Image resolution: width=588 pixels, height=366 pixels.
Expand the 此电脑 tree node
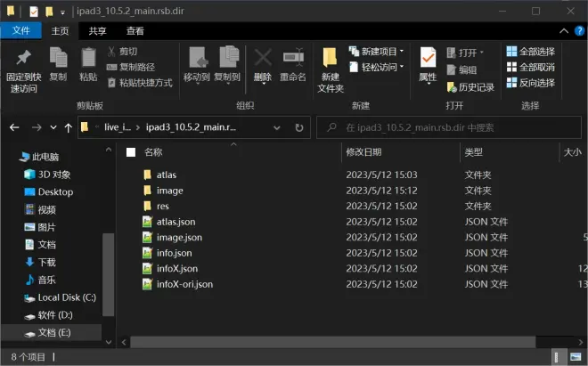[x=11, y=157]
